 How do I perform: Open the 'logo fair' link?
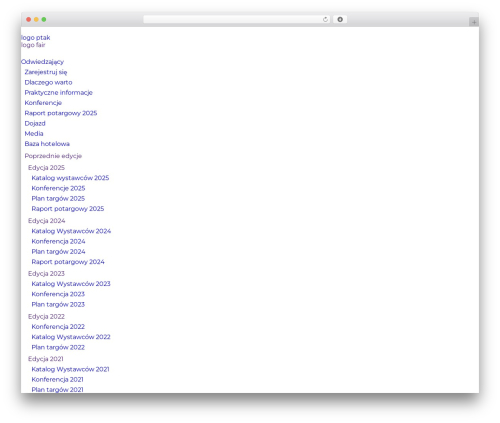pyautogui.click(x=33, y=45)
